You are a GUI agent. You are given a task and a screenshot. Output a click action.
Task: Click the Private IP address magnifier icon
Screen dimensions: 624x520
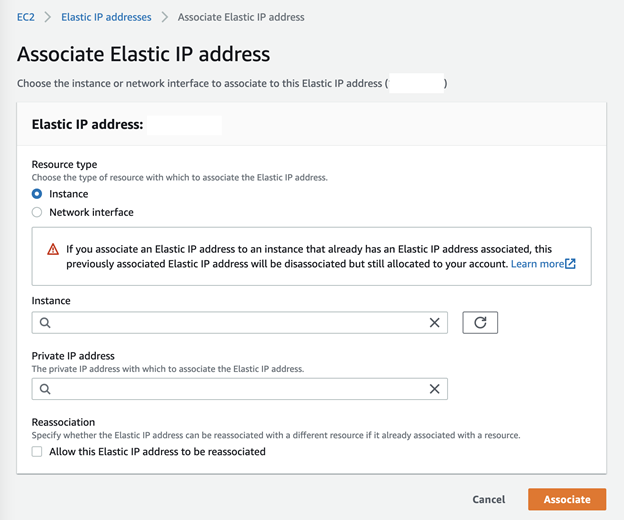[45, 389]
